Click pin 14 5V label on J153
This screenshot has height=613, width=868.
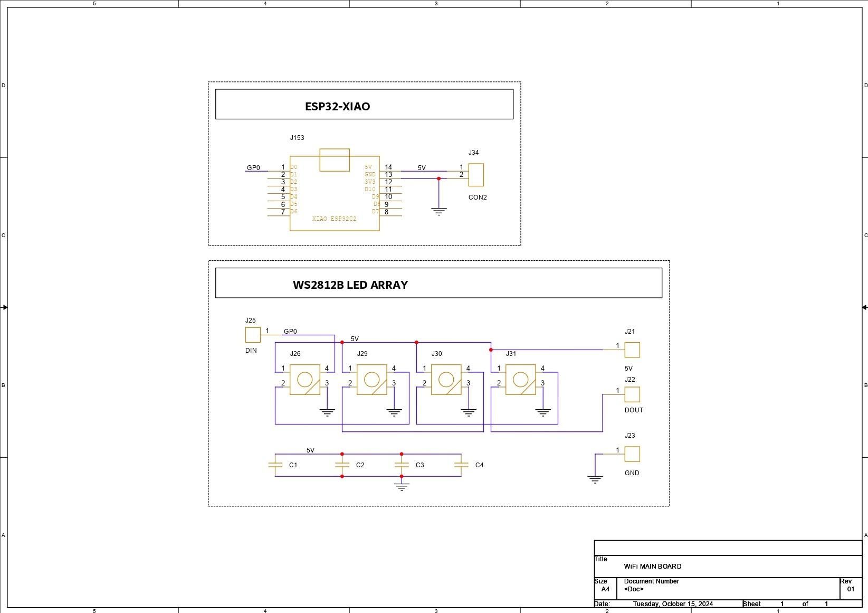click(368, 167)
